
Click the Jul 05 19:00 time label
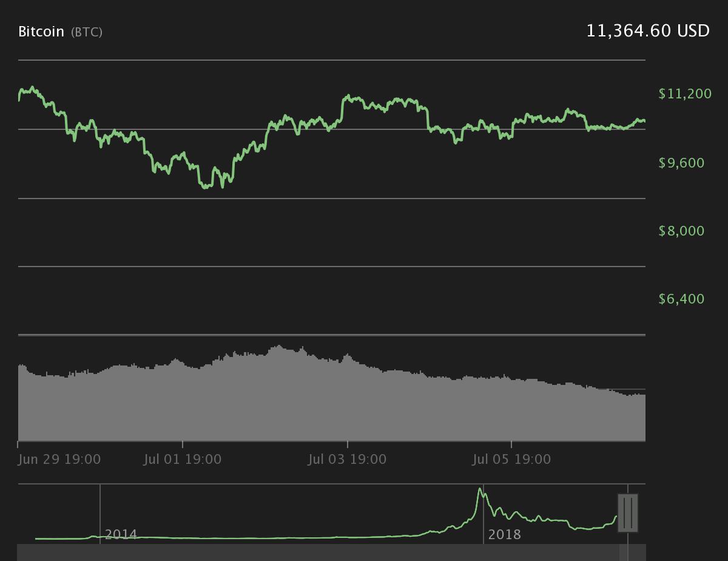(x=511, y=459)
